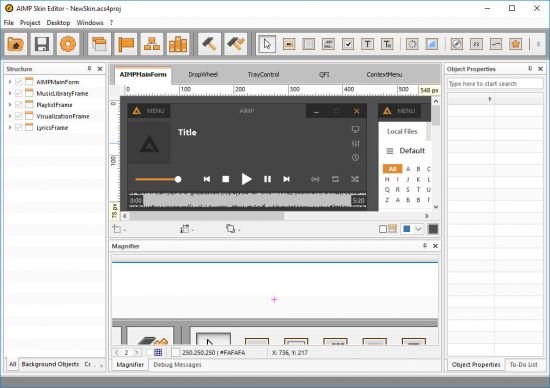
Task: Select the Te text edit tool
Action: [387, 44]
